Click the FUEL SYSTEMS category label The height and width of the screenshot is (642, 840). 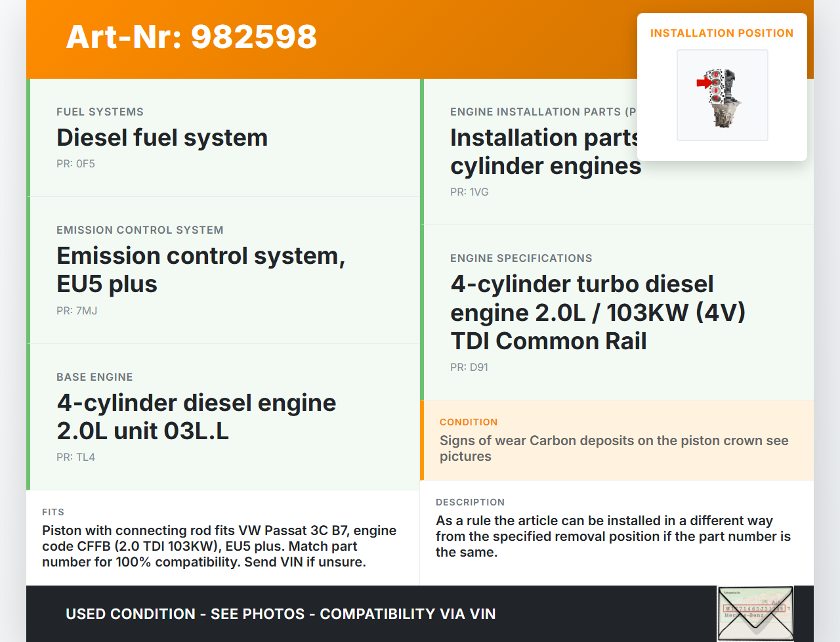coord(100,112)
